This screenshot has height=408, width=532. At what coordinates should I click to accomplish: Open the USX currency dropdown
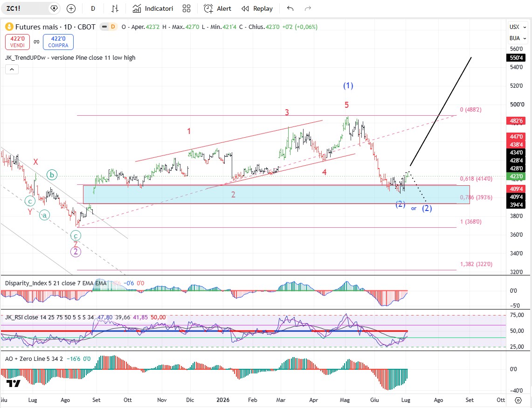coord(518,27)
